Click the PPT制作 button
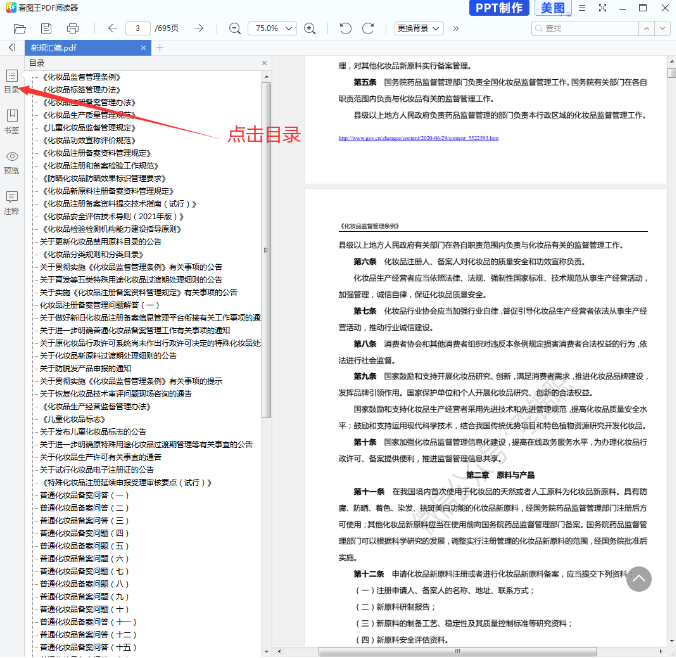676x658 pixels. [497, 9]
